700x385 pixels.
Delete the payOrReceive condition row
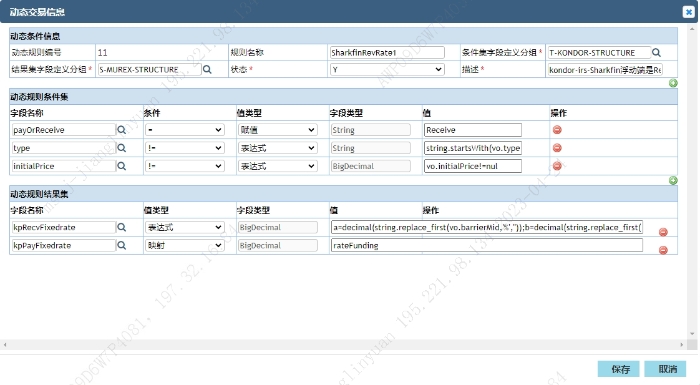coord(557,130)
